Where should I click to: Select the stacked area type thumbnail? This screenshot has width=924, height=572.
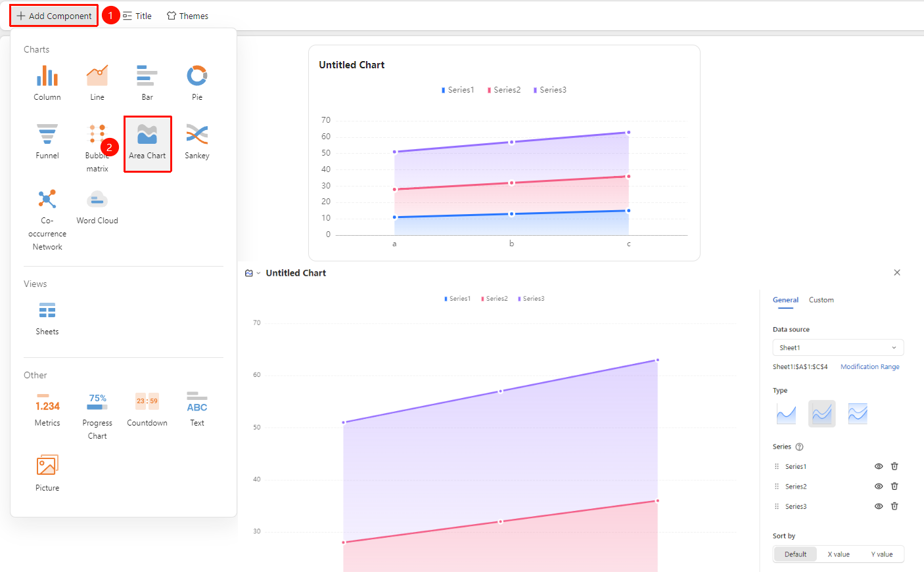coord(821,414)
